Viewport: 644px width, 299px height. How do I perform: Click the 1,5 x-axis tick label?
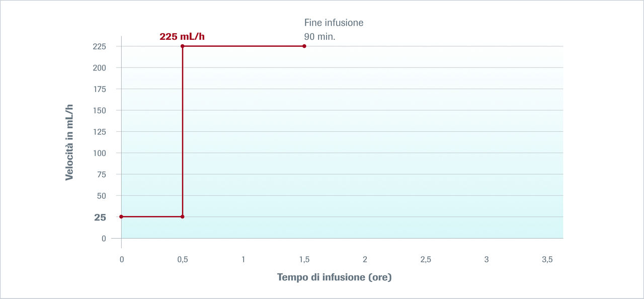pos(304,259)
